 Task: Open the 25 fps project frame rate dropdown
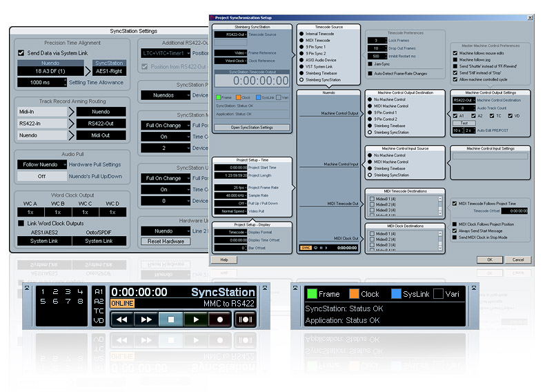tap(231, 188)
